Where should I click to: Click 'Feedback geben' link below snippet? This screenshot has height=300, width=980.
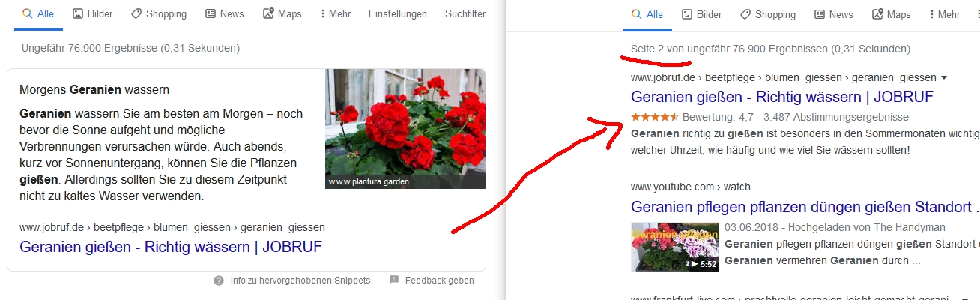pyautogui.click(x=439, y=280)
